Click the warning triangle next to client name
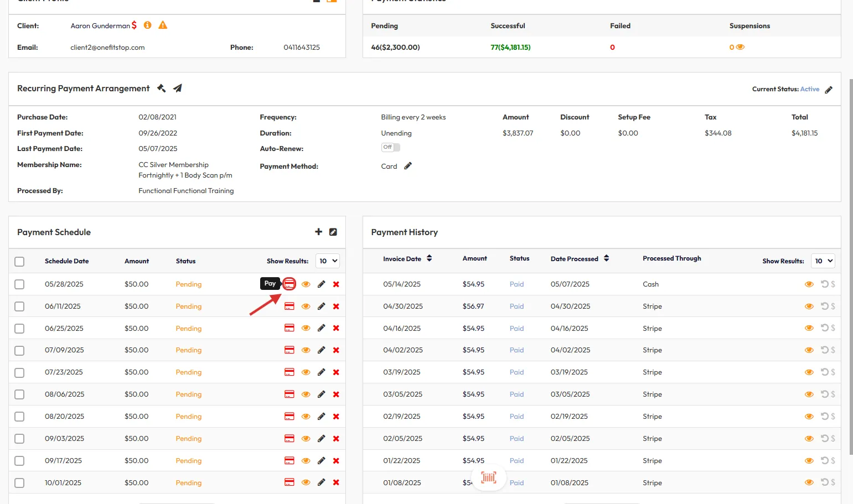 coord(163,25)
